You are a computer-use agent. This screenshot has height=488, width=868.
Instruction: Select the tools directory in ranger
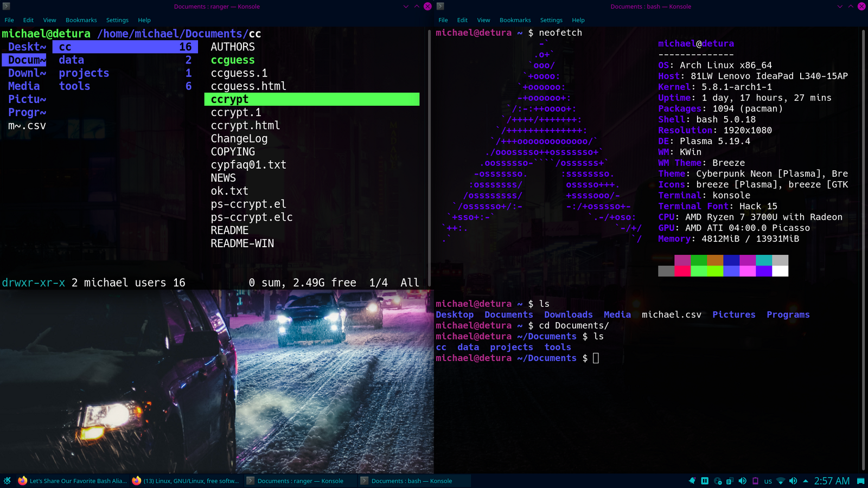(125, 86)
